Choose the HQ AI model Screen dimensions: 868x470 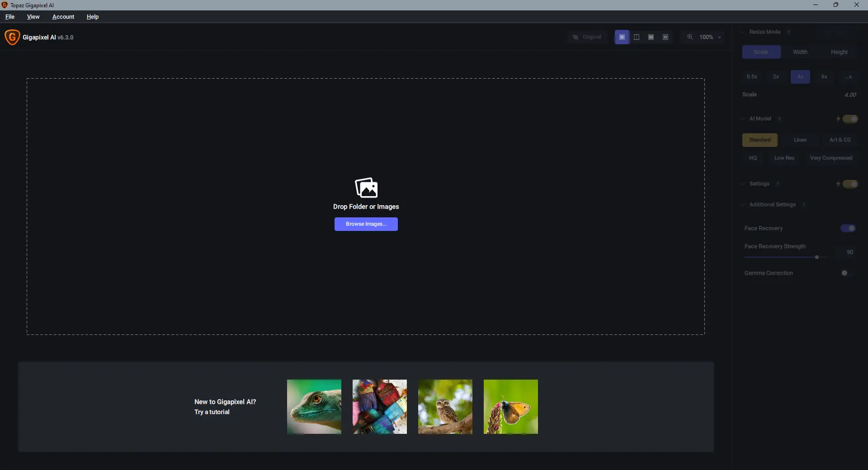[x=753, y=158]
